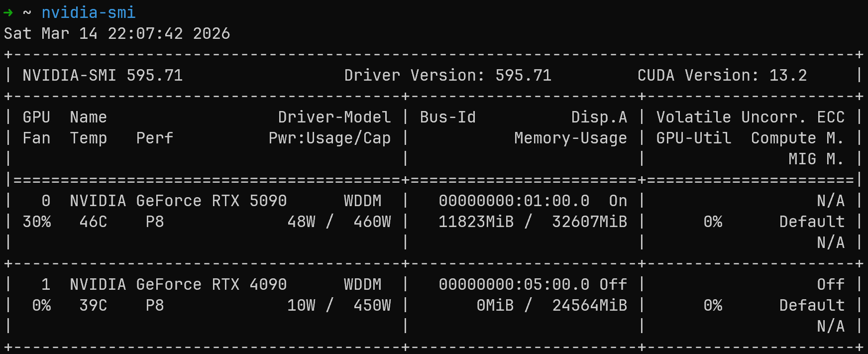
Task: Click the Compute M. header
Action: tap(797, 138)
